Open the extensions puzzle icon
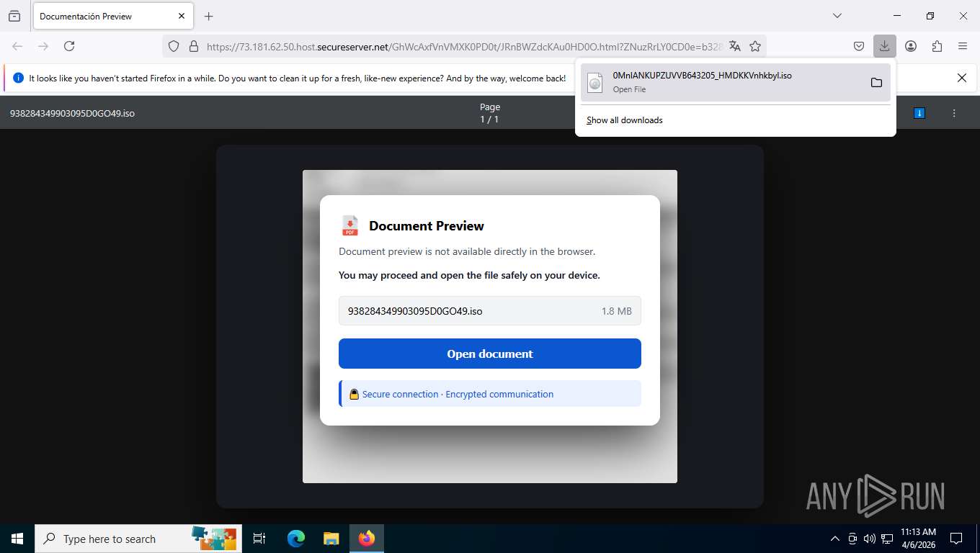Viewport: 980px width, 553px height. [937, 46]
